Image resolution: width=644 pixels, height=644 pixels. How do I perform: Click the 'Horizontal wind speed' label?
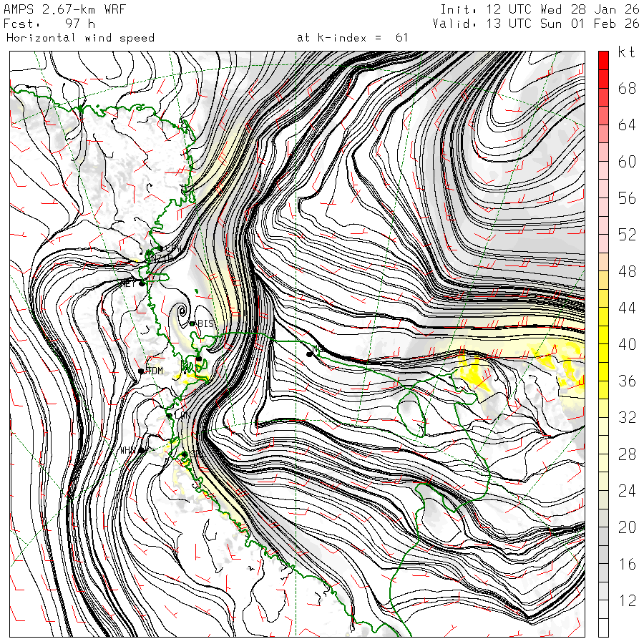click(x=80, y=37)
